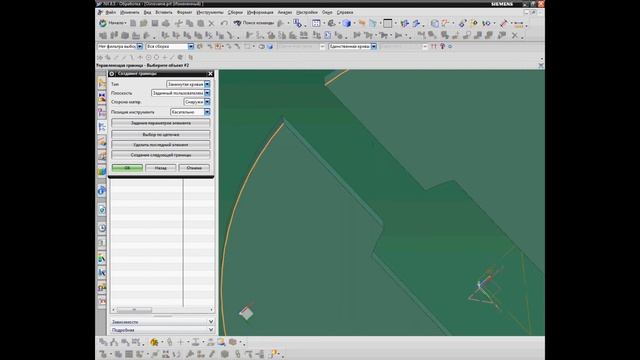
Task: Close the Создание границы dialog with X
Action: pos(210,74)
